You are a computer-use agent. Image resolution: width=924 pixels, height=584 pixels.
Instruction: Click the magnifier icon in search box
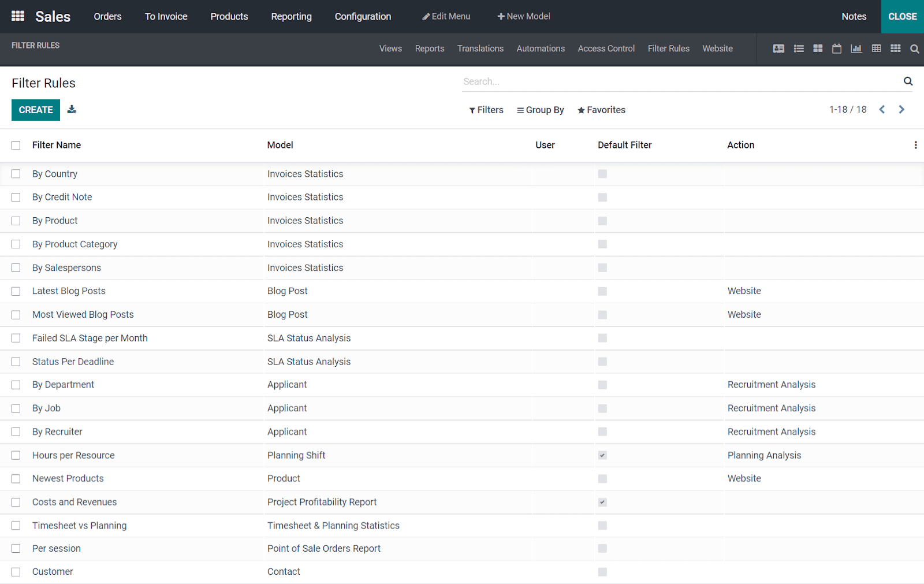click(x=908, y=81)
